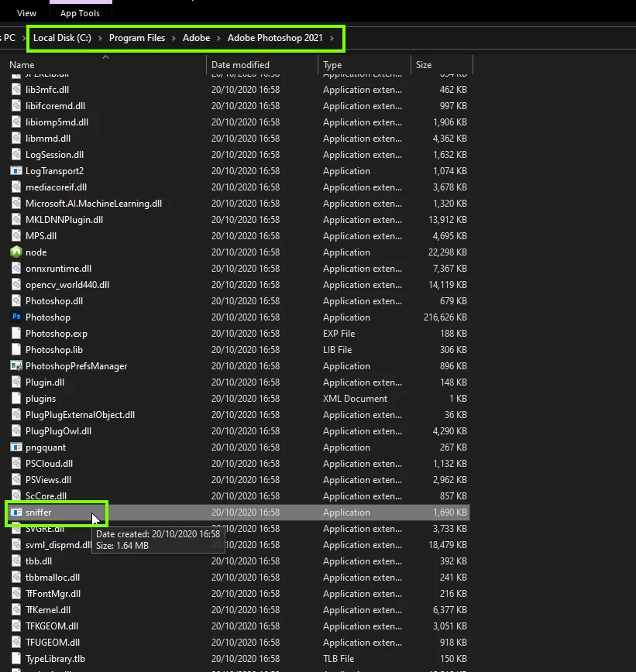636x672 pixels.
Task: Select TfFontMgr.dll file name
Action: pos(53,594)
